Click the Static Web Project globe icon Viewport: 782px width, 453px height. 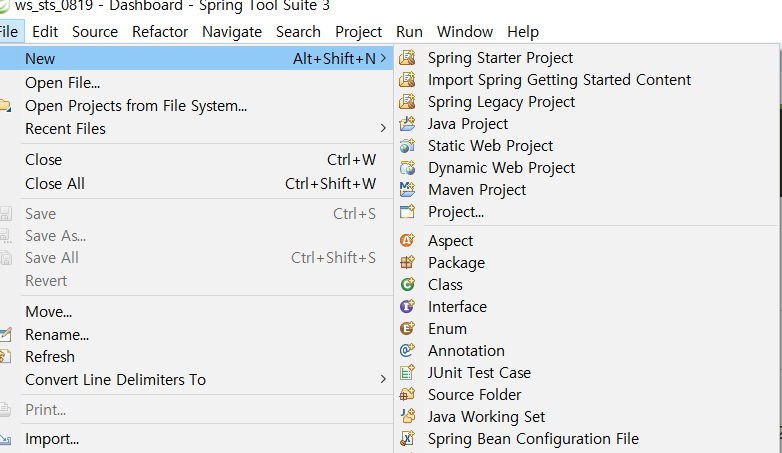pyautogui.click(x=407, y=146)
